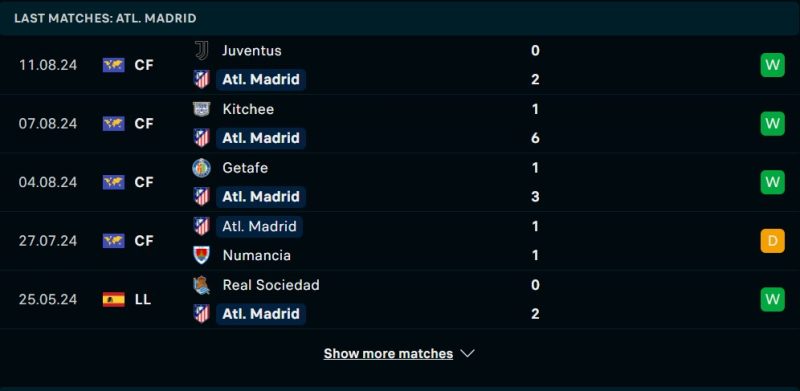
Task: Open the Numancia team name
Action: (257, 255)
